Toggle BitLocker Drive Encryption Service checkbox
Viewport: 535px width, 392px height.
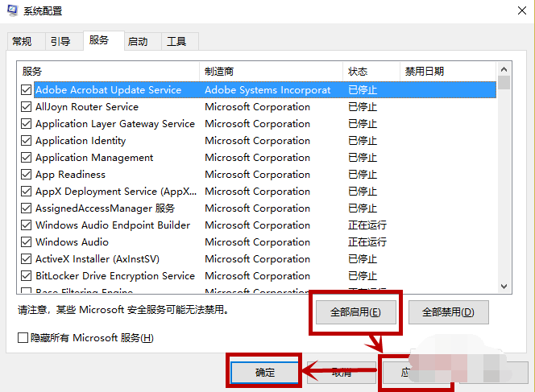pos(27,276)
